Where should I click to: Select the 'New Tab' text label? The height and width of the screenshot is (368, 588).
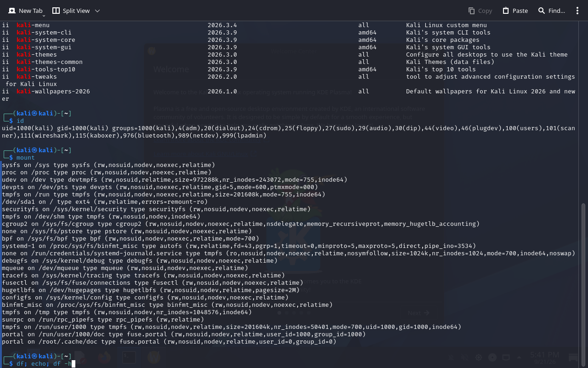click(x=31, y=11)
